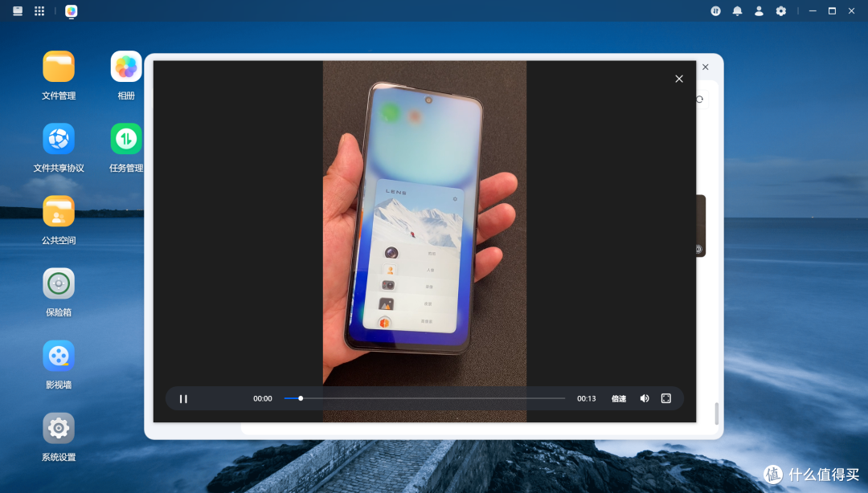Close the video player overlay
The width and height of the screenshot is (868, 493).
679,79
